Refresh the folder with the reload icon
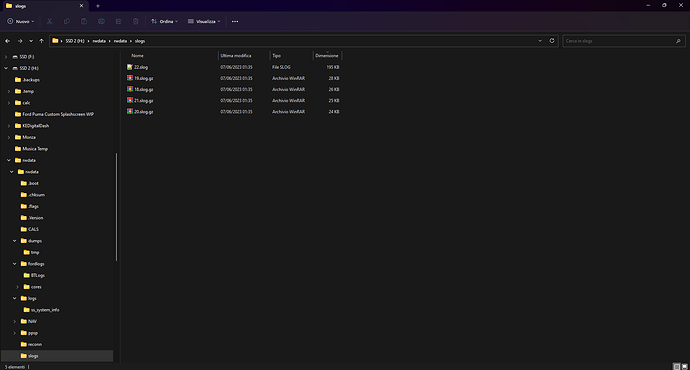Image resolution: width=690 pixels, height=370 pixels. [x=552, y=40]
